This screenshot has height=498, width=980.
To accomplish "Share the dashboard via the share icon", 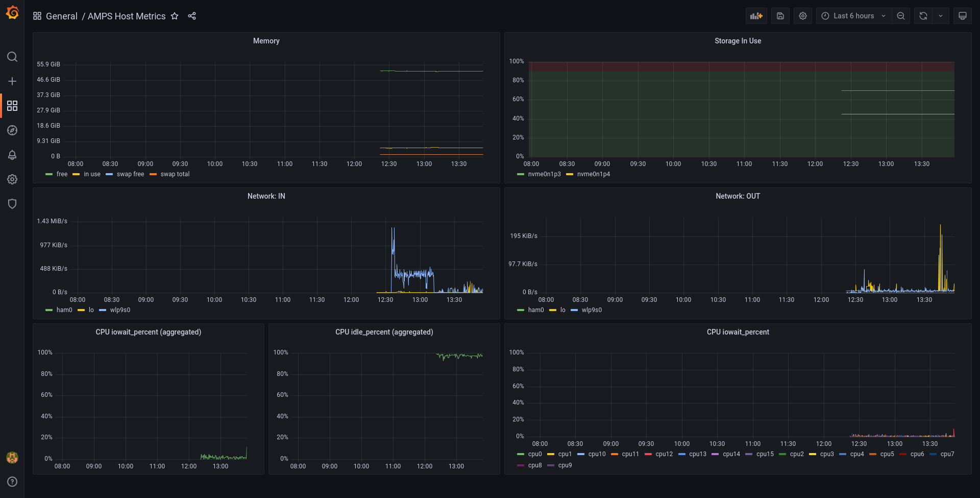I will [x=192, y=16].
